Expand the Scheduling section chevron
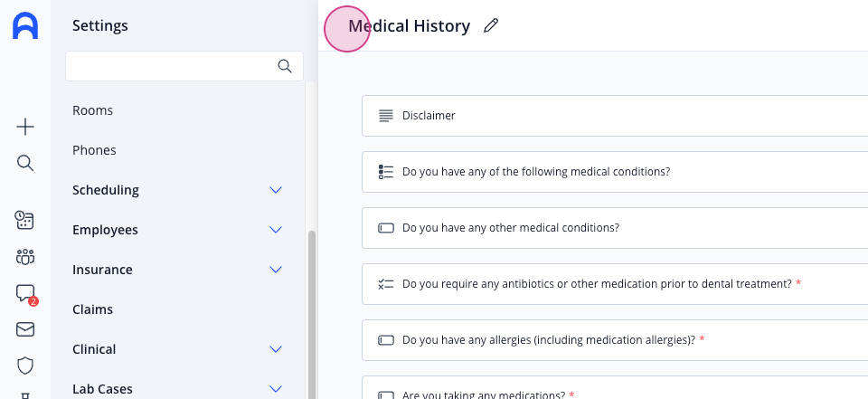Viewport: 868px width, 399px height. [x=276, y=190]
